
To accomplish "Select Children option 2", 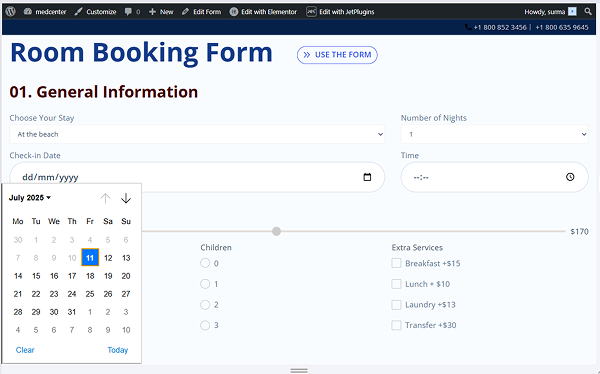I will 205,304.
